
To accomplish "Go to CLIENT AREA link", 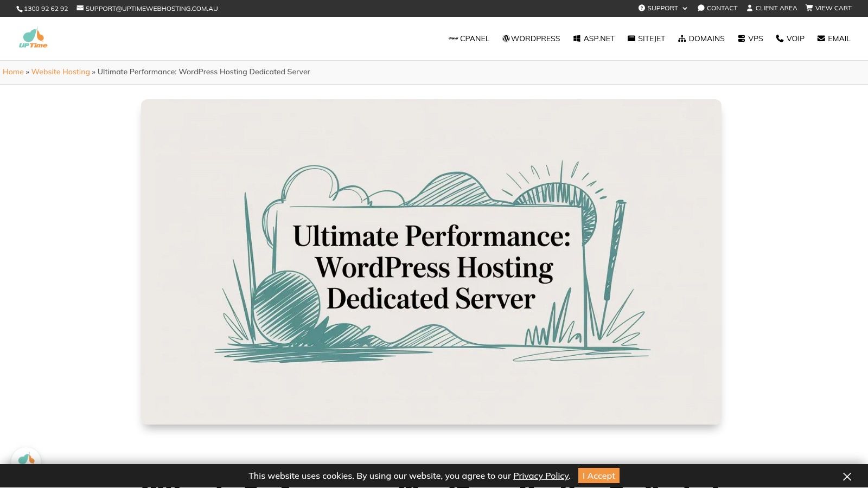I will click(x=772, y=8).
